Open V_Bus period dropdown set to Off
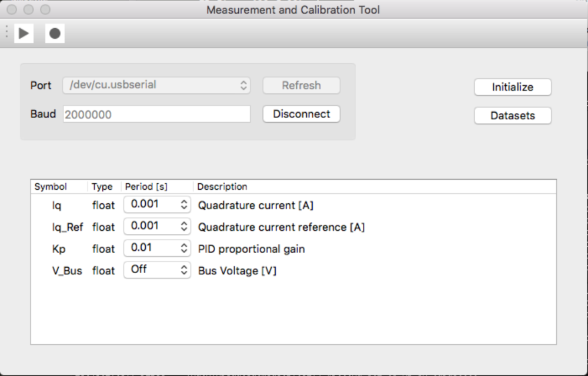This screenshot has width=588, height=376. pos(157,270)
